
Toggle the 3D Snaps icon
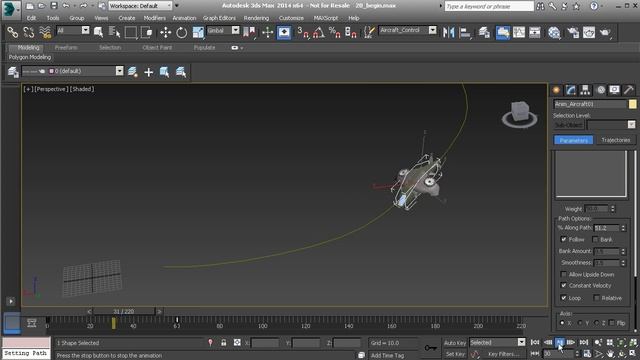click(303, 32)
